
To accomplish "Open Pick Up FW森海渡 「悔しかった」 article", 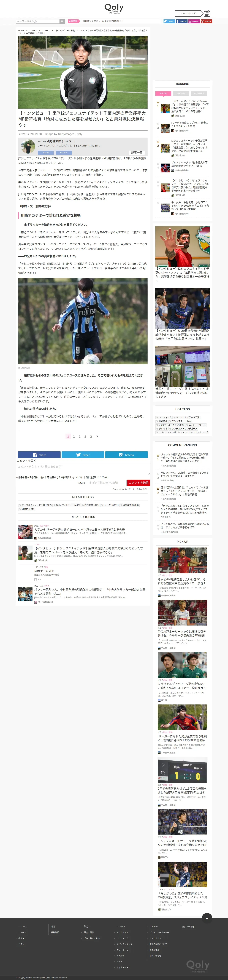I will (x=182, y=895).
